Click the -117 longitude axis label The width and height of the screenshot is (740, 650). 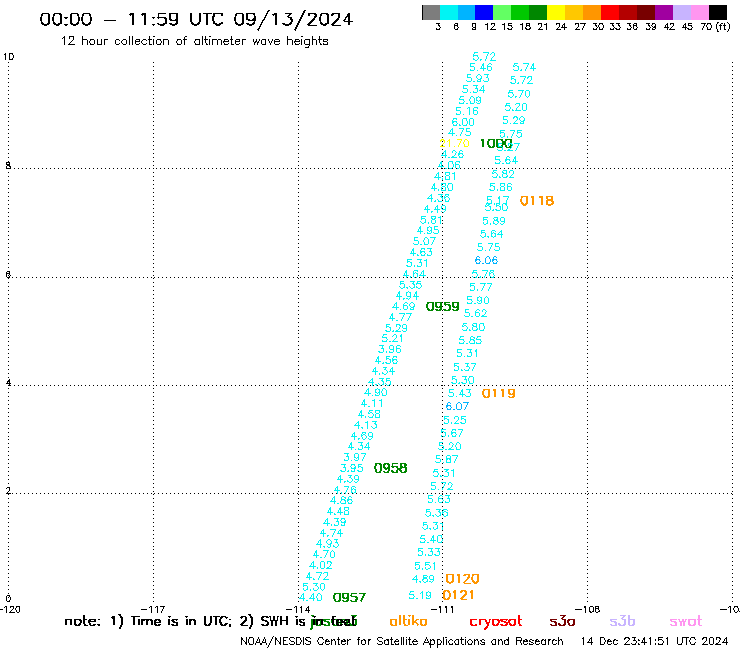(153, 609)
